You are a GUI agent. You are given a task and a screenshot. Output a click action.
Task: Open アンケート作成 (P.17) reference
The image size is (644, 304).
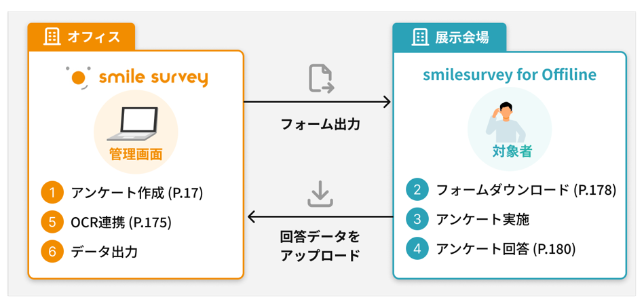(137, 193)
